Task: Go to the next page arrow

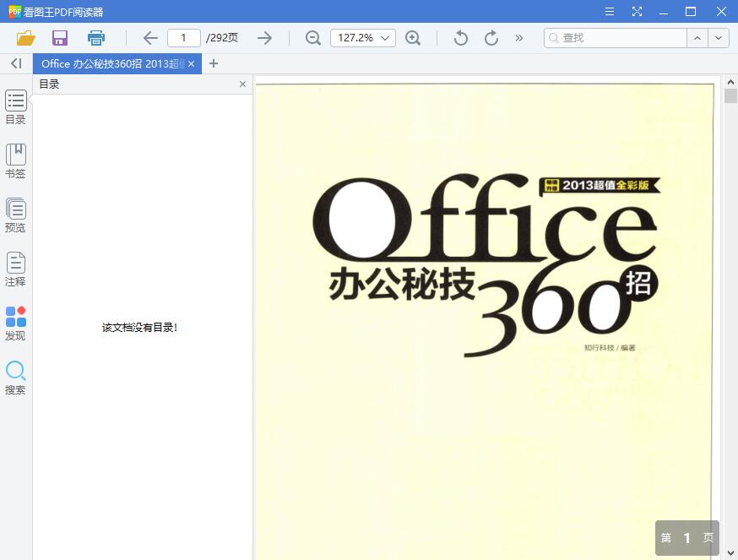Action: [x=265, y=38]
